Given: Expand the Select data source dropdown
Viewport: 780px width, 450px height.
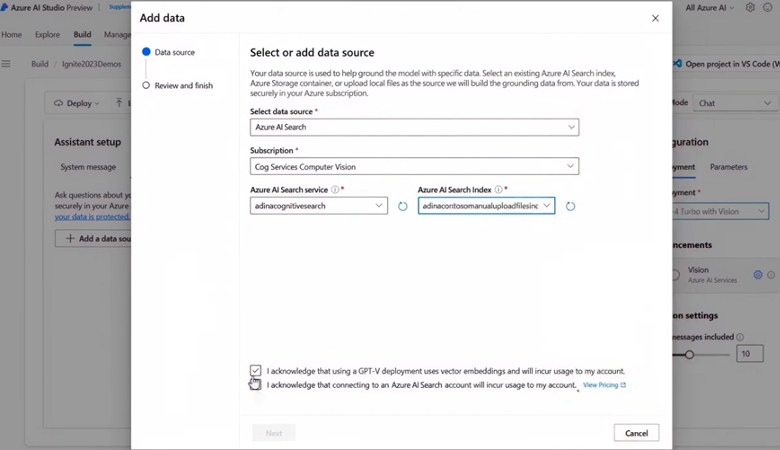Looking at the screenshot, I should [571, 127].
